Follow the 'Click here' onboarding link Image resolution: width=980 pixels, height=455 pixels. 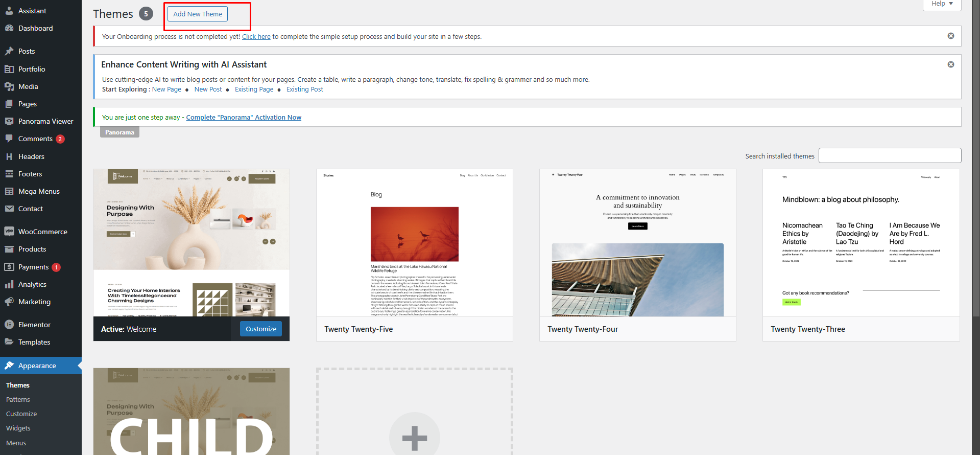[x=256, y=36]
